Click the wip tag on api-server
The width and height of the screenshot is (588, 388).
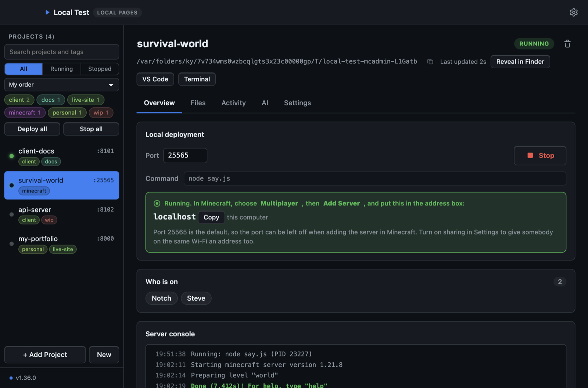(x=49, y=220)
